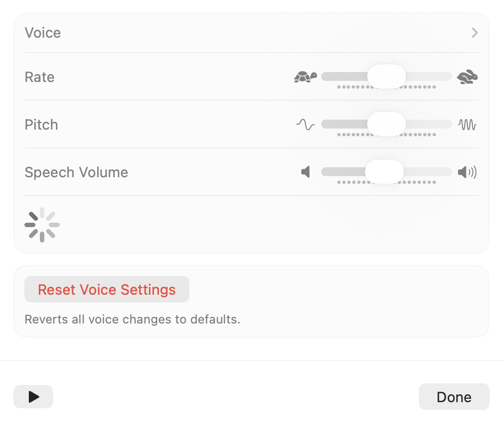Click the loud speaker icon
The width and height of the screenshot is (504, 421).
pos(467,172)
